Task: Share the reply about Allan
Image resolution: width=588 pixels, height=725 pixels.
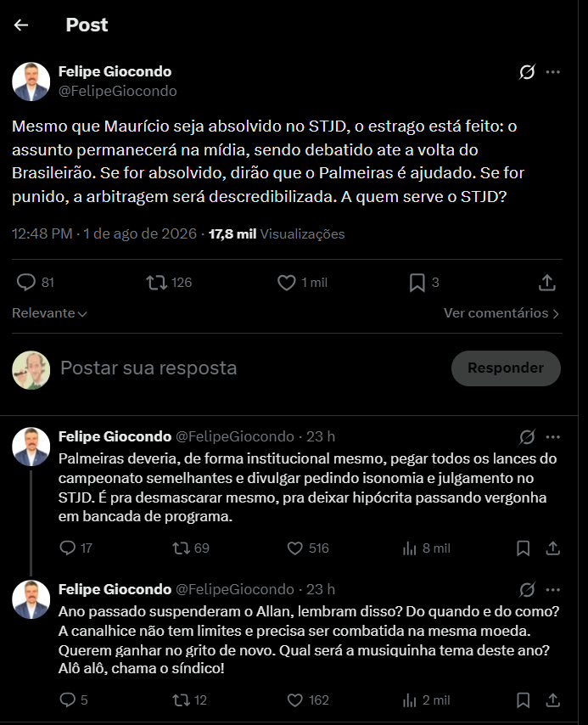Action: pyautogui.click(x=553, y=700)
